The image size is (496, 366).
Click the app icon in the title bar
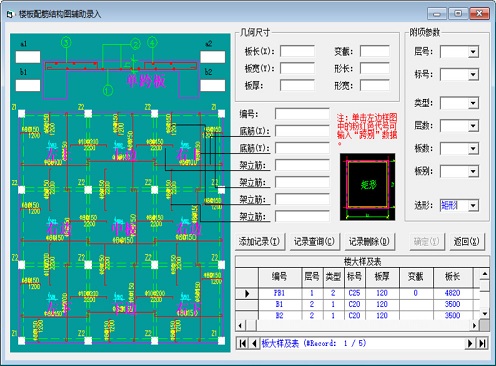[x=11, y=14]
